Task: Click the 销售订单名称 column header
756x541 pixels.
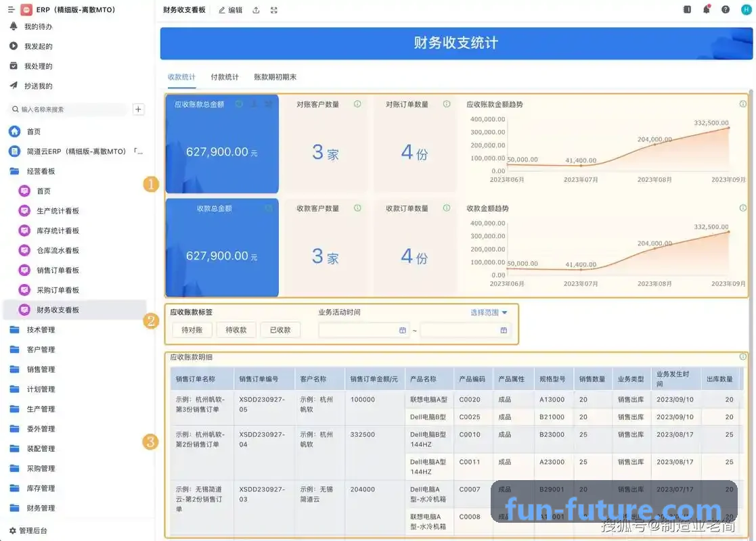Action: [x=202, y=379]
